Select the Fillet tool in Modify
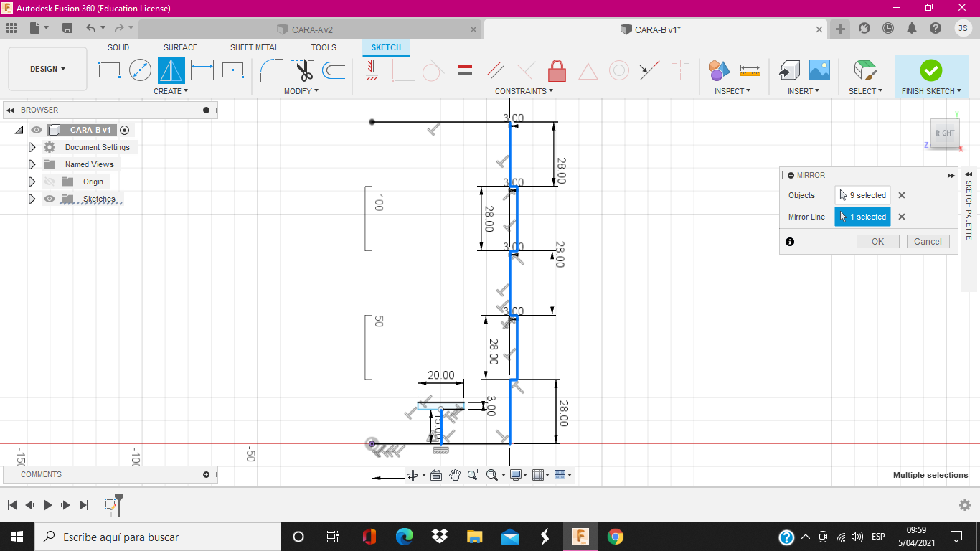 271,70
